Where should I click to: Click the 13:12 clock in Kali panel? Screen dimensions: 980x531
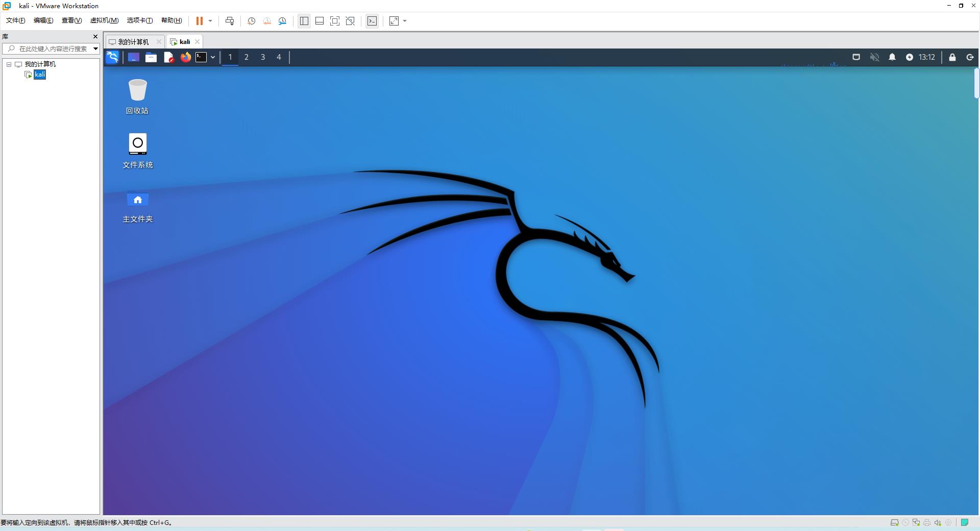pos(927,57)
